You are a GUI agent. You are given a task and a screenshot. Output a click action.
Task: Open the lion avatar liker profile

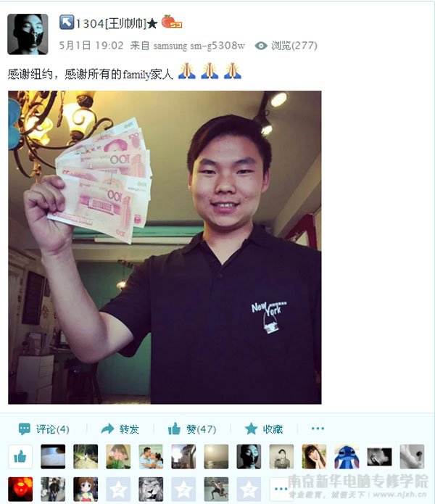point(151,489)
